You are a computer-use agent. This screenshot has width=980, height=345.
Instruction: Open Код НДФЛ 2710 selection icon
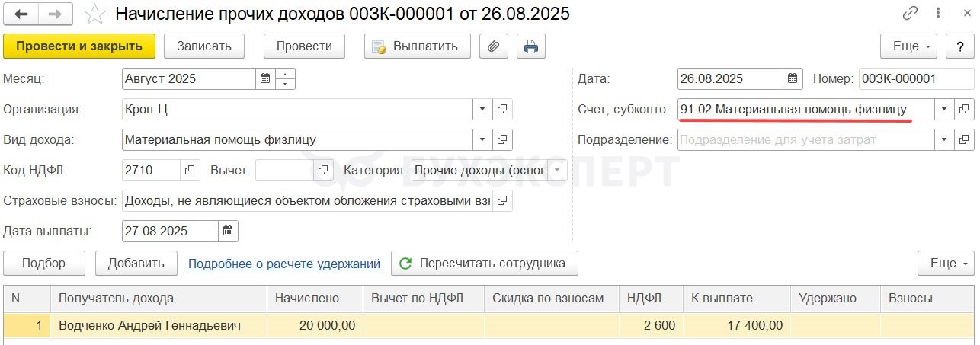pos(190,170)
